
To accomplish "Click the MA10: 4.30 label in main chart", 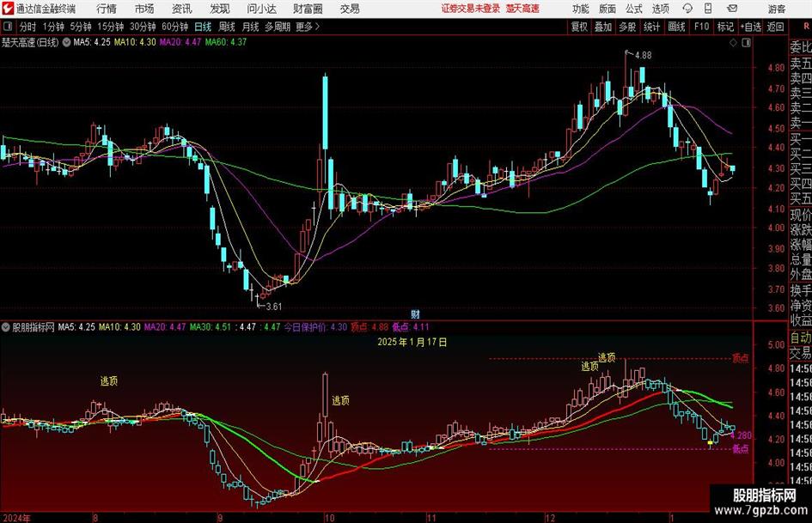I will (x=135, y=42).
